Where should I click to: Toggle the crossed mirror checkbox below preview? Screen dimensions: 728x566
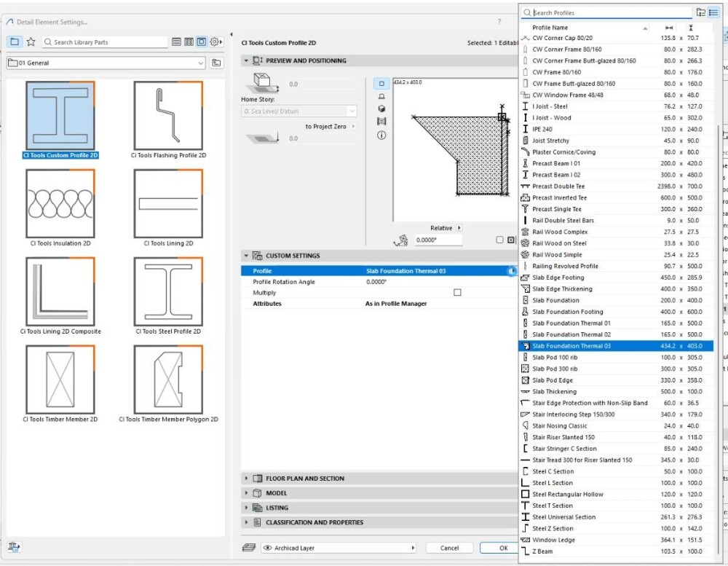pos(510,240)
